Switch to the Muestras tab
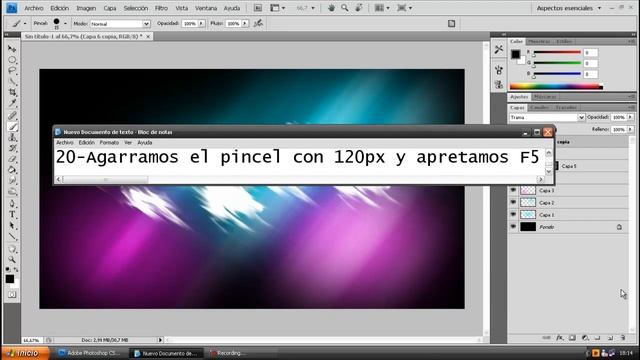The width and height of the screenshot is (640, 360). (x=539, y=42)
